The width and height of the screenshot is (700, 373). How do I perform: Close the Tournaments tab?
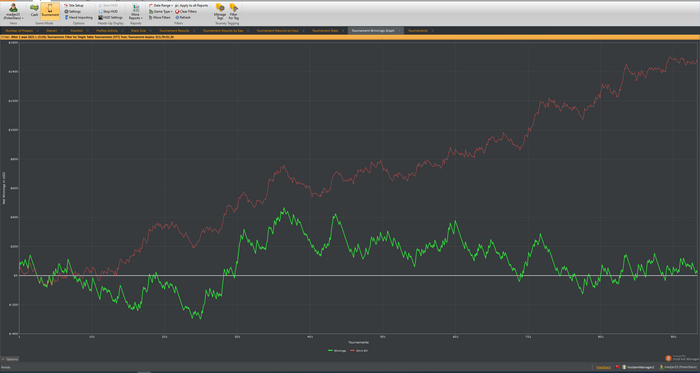pyautogui.click(x=432, y=31)
